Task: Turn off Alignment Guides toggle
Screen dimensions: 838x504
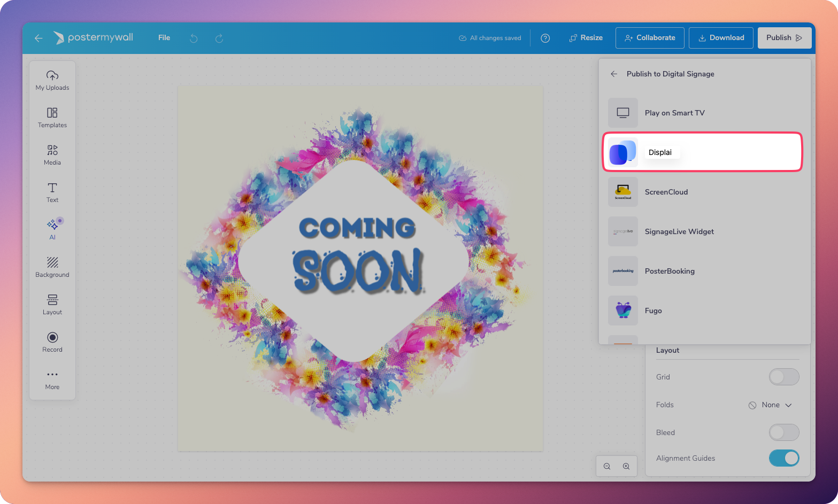Action: click(x=784, y=458)
